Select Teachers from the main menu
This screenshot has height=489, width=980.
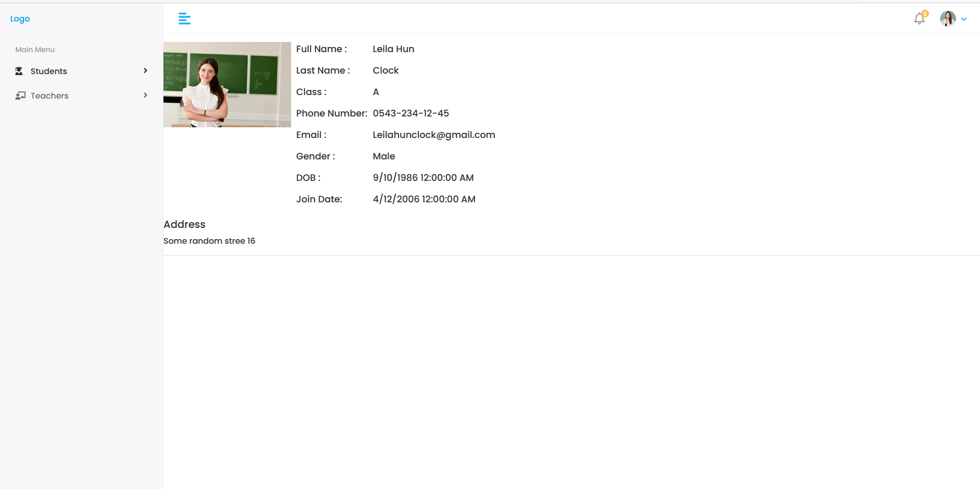coord(49,96)
